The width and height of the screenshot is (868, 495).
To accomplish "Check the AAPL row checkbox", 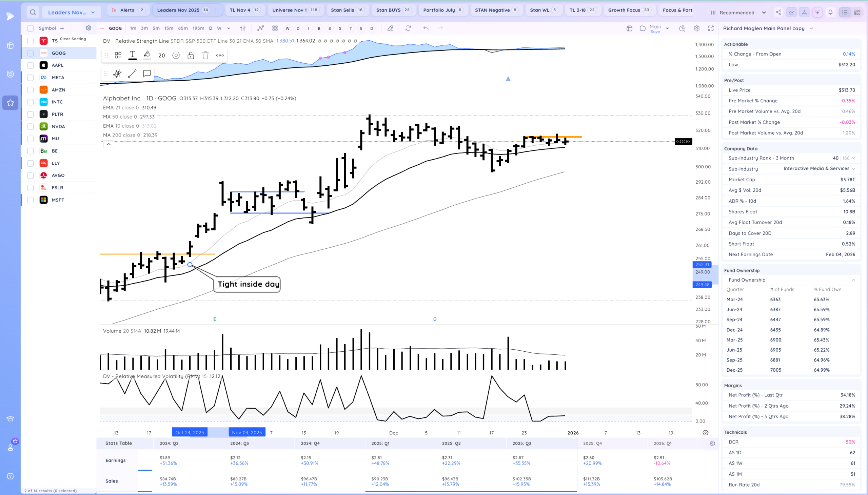I will pos(30,65).
